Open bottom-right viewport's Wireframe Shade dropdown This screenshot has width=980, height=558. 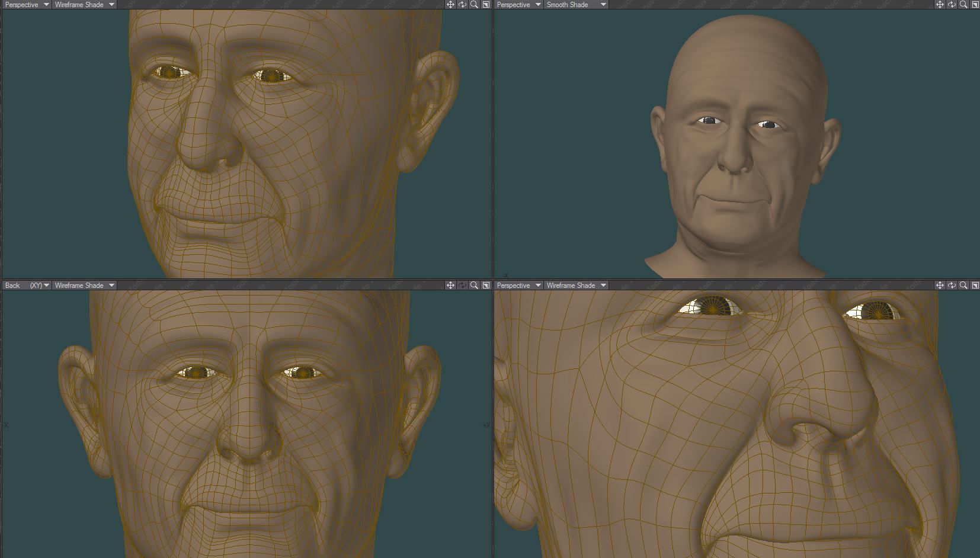coord(576,286)
